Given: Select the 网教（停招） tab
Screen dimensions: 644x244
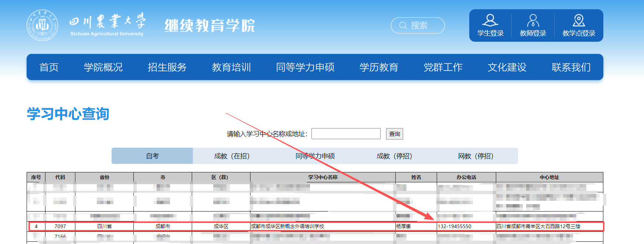Looking at the screenshot, I should click(x=476, y=156).
